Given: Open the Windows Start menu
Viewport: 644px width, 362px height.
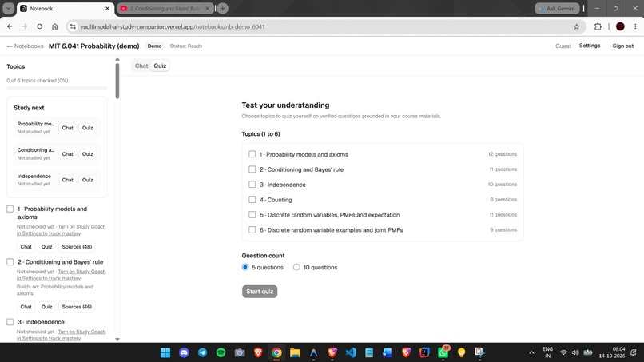Looking at the screenshot, I should (x=165, y=352).
